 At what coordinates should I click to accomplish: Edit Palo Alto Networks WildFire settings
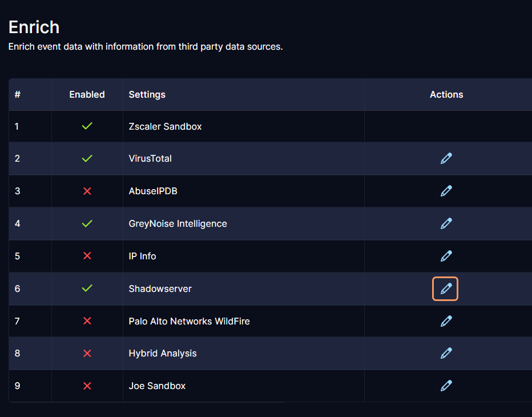(x=446, y=321)
